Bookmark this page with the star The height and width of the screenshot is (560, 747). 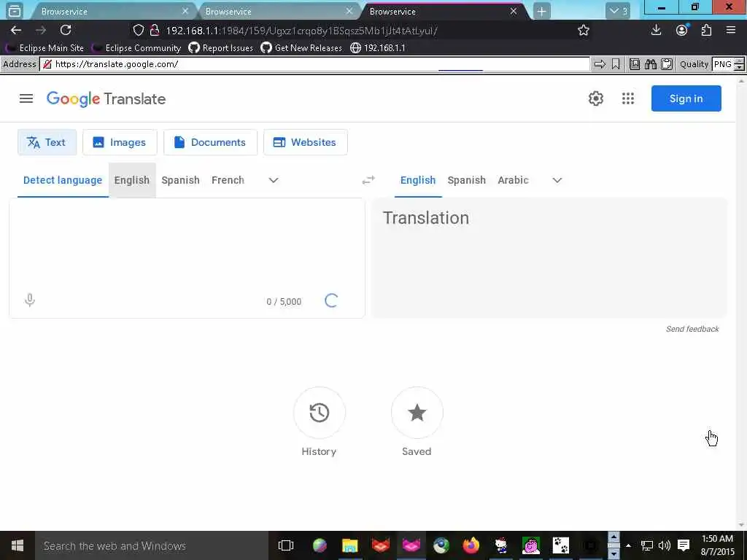[x=584, y=31]
